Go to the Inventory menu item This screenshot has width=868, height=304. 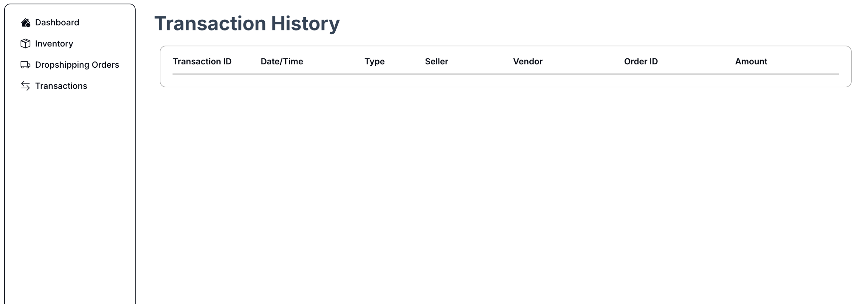point(54,44)
